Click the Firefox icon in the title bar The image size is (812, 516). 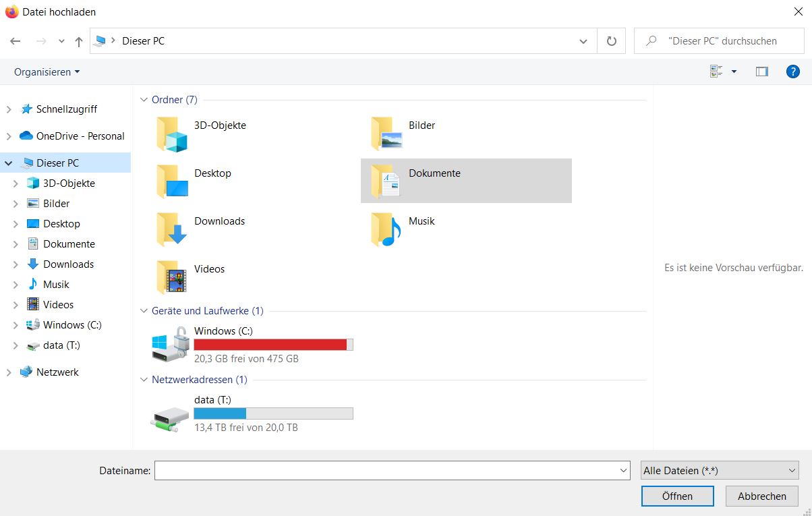coord(11,11)
